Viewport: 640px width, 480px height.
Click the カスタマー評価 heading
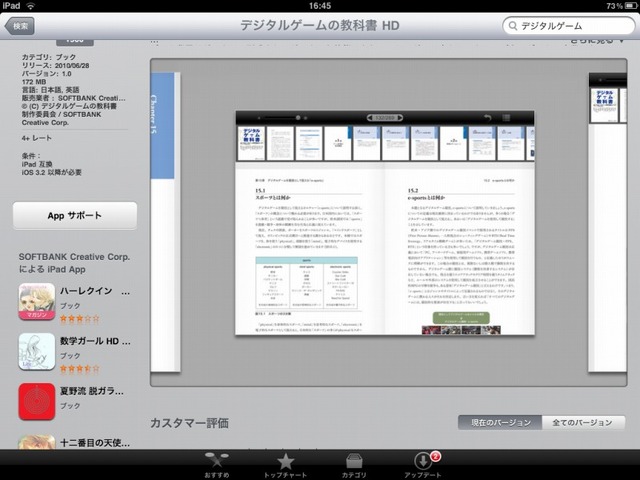point(189,423)
